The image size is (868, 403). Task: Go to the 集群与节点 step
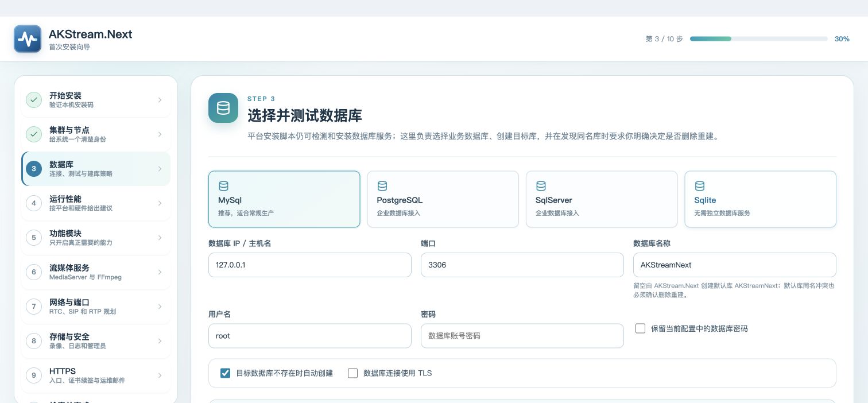[x=96, y=134]
